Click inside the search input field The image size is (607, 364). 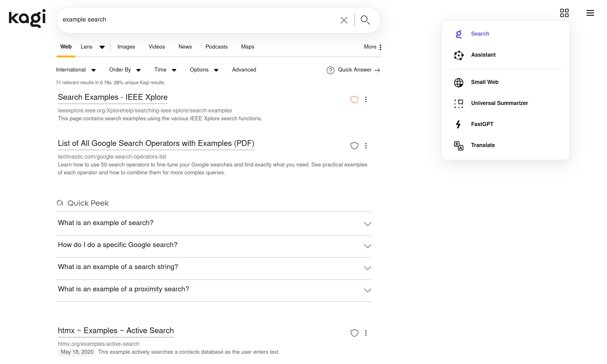click(196, 20)
